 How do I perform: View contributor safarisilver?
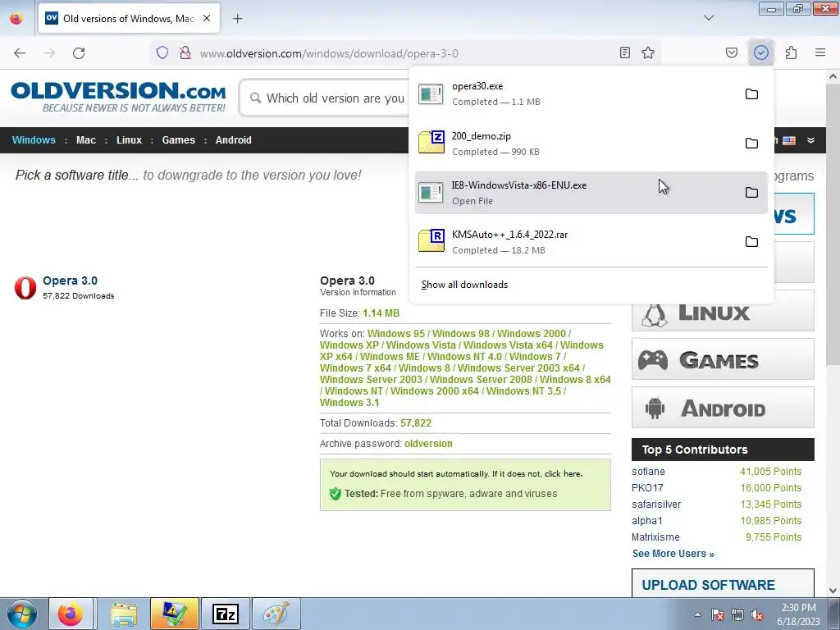656,504
